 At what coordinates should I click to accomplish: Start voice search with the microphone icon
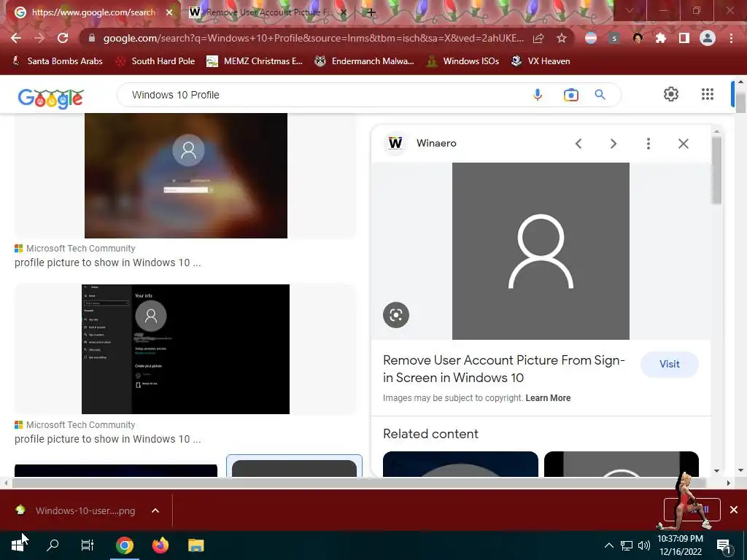(538, 95)
